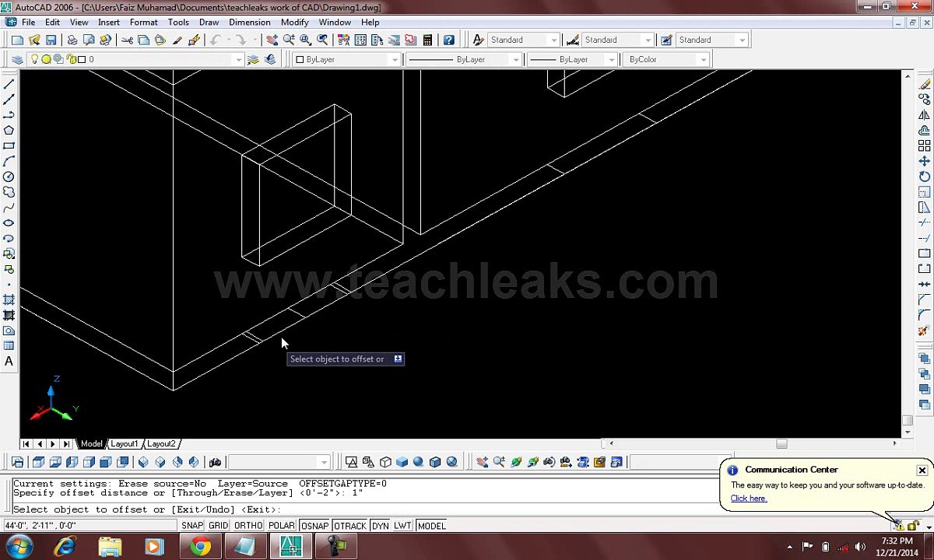934x560 pixels.
Task: Open the ByColor plot style dropdown
Action: coord(665,59)
